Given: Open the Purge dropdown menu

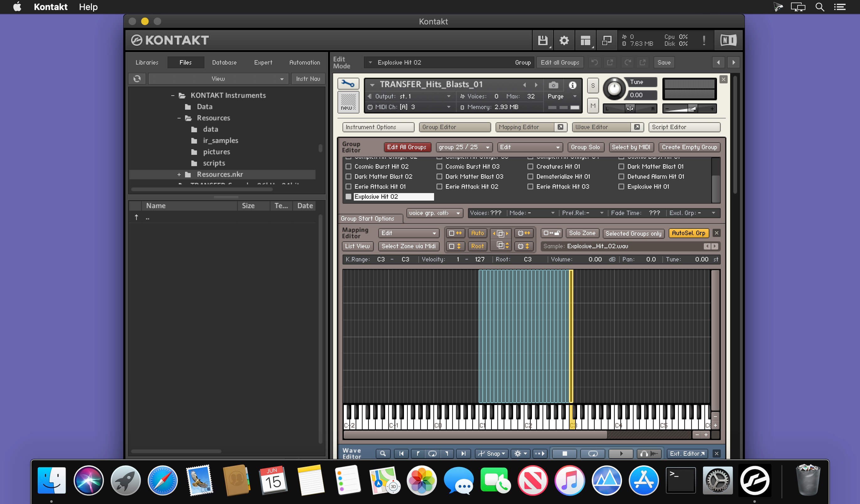Looking at the screenshot, I should [562, 97].
